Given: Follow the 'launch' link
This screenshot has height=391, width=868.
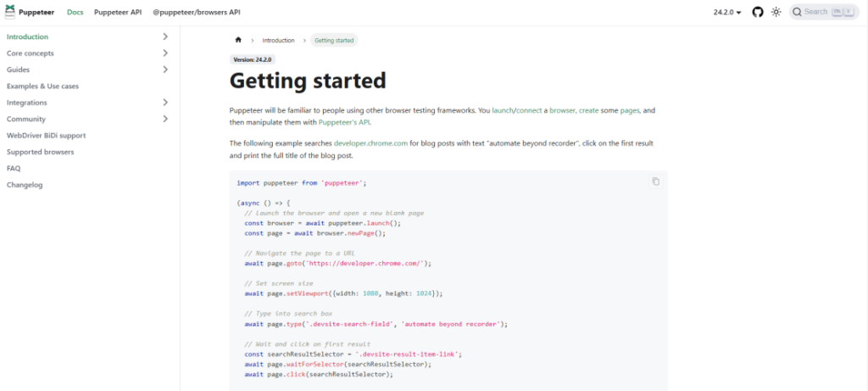Looking at the screenshot, I should coord(503,111).
